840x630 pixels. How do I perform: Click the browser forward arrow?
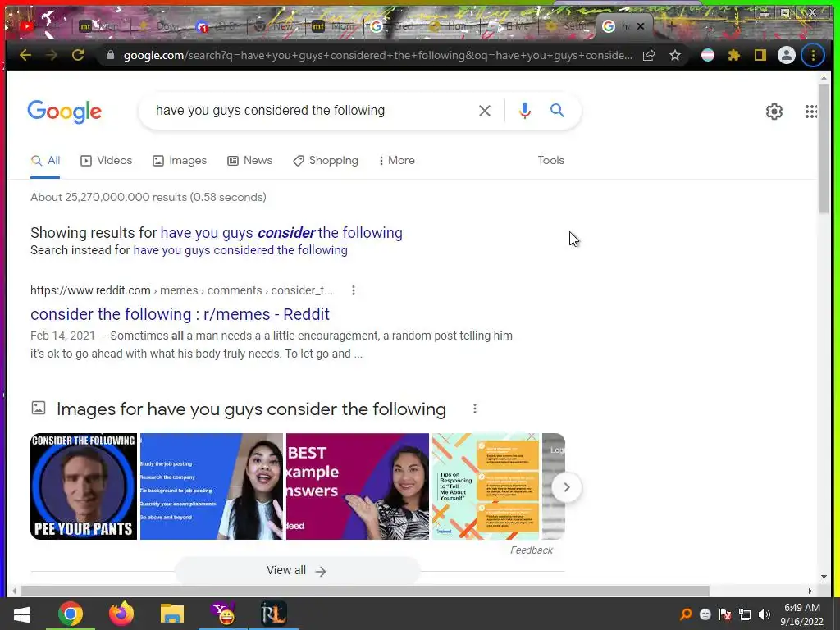(x=52, y=55)
